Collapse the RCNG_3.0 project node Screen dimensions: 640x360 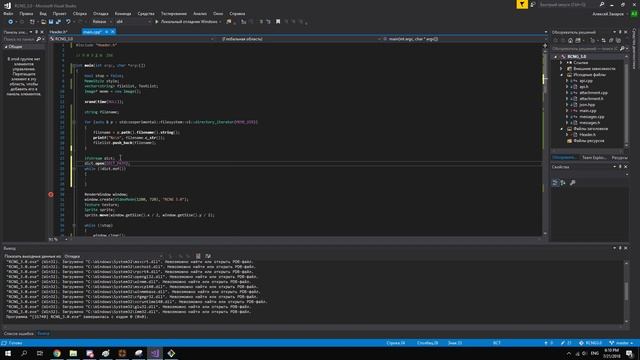click(x=555, y=57)
